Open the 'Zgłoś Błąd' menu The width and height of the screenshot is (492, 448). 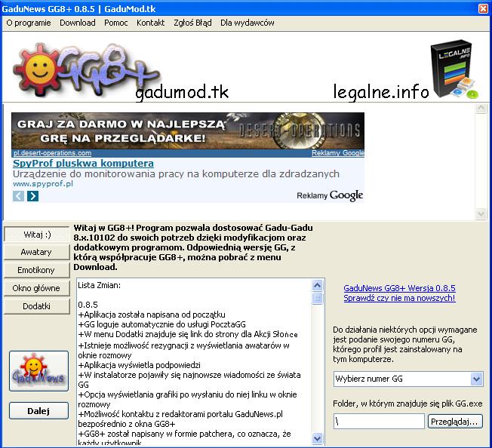coord(192,23)
